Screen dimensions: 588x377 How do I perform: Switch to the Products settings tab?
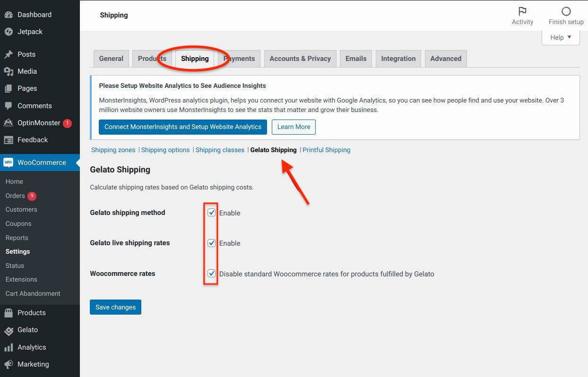coord(152,59)
